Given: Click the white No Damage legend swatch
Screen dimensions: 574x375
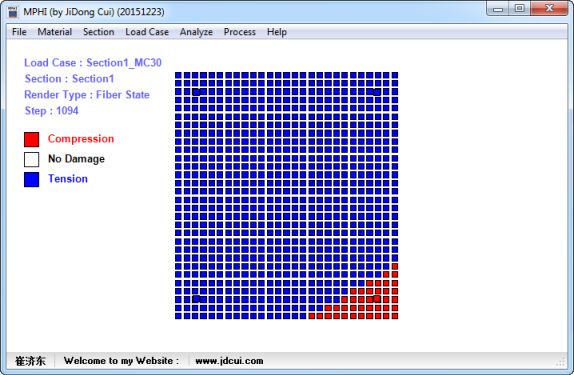Looking at the screenshot, I should pos(31,159).
